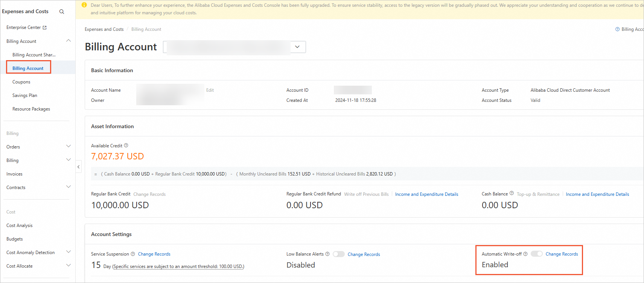Click the Basic Information section heading
The width and height of the screenshot is (644, 283).
tap(112, 70)
